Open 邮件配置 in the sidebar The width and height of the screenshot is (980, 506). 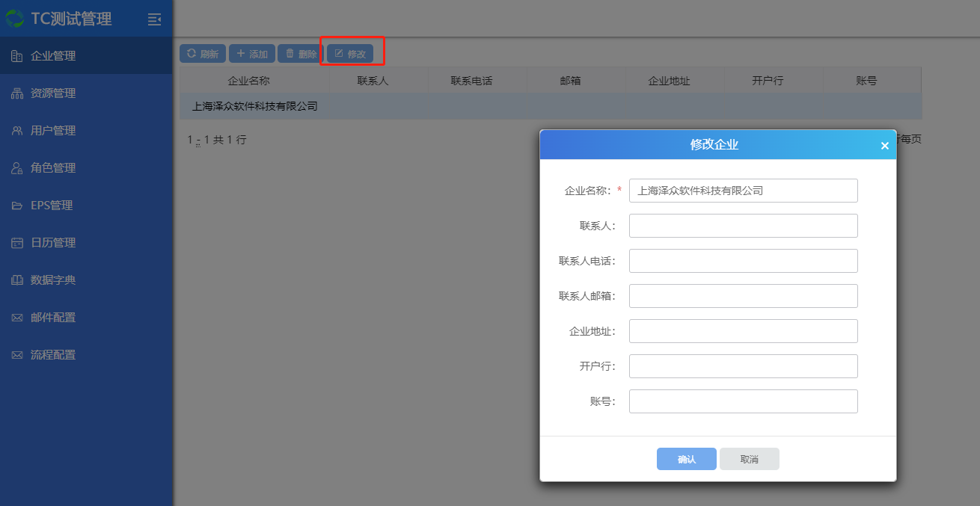(53, 318)
